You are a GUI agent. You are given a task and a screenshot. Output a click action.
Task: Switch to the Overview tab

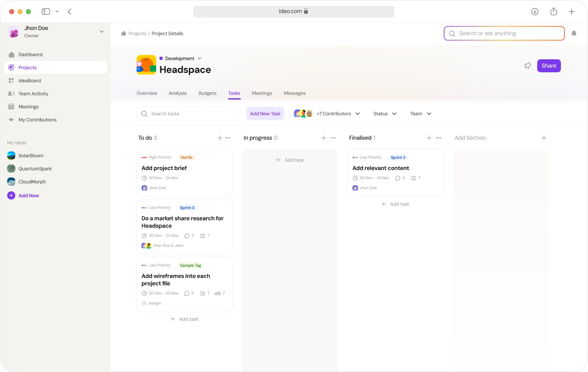147,93
